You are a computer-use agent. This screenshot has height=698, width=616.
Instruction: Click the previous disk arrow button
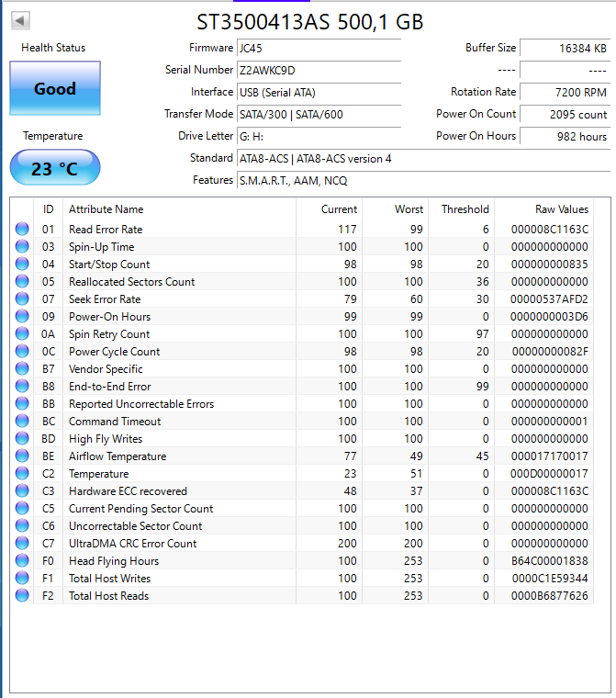point(20,20)
